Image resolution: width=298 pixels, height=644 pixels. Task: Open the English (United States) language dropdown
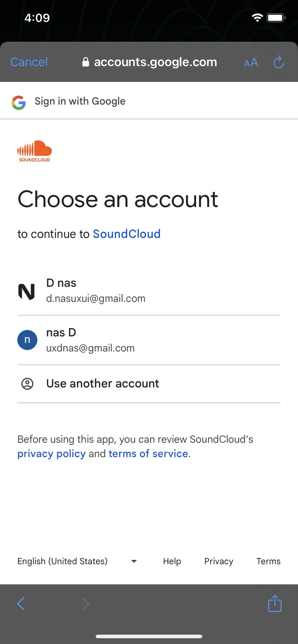pos(77,561)
